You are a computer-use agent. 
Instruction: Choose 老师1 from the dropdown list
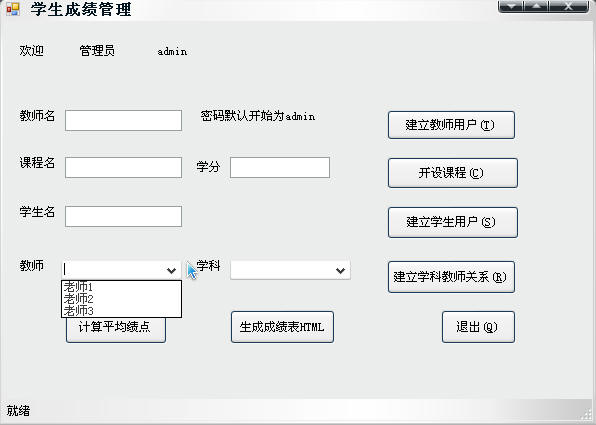click(x=121, y=287)
